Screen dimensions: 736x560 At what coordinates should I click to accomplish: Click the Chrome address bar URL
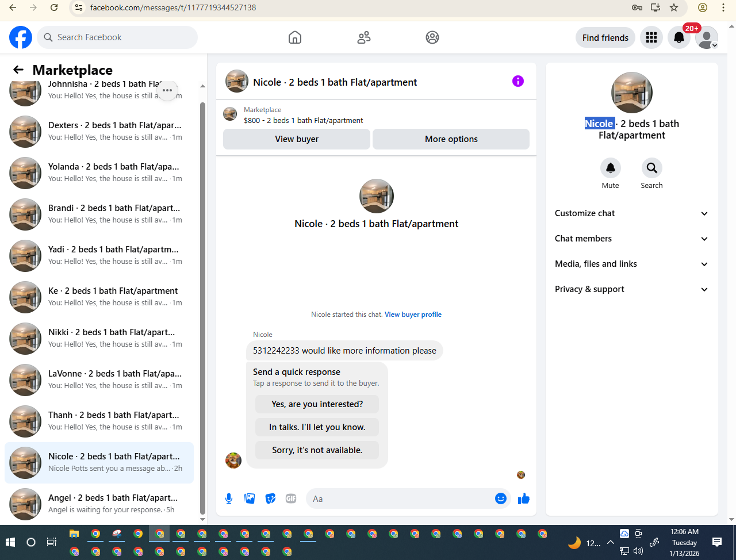pos(173,7)
